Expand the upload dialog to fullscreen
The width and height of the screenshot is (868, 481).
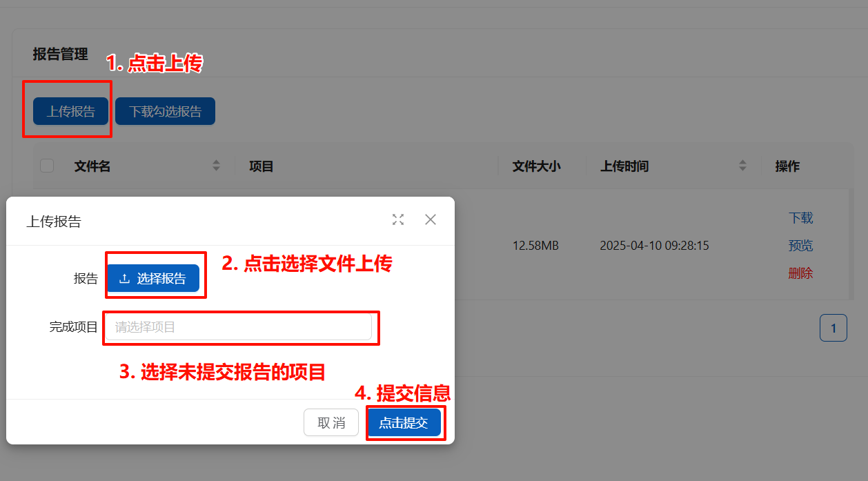pos(398,219)
